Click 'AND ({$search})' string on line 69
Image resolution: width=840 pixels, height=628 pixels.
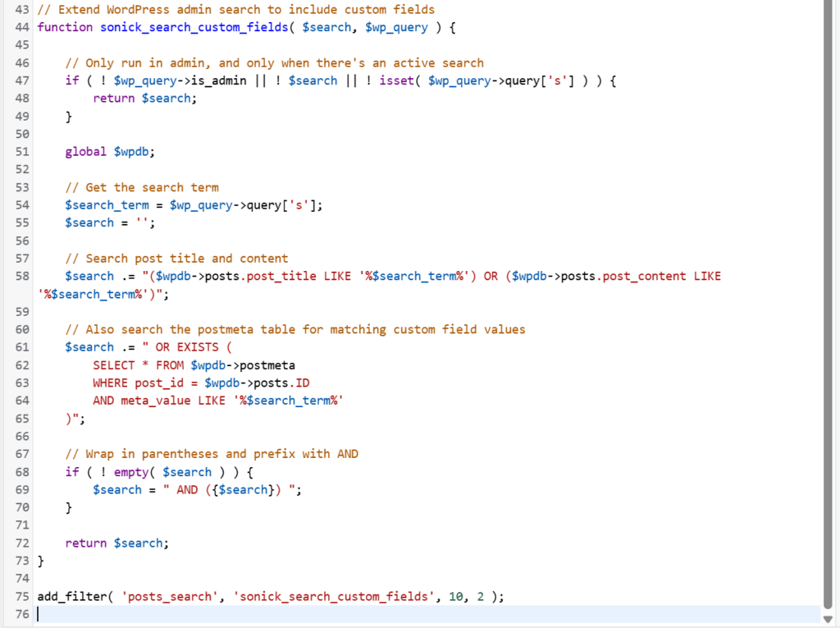pos(229,489)
